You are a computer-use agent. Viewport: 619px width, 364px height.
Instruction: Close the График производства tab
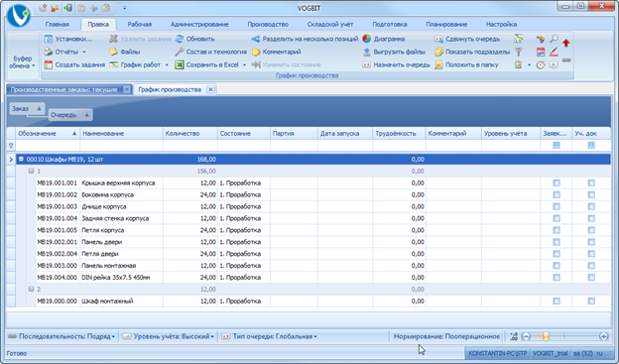[210, 89]
